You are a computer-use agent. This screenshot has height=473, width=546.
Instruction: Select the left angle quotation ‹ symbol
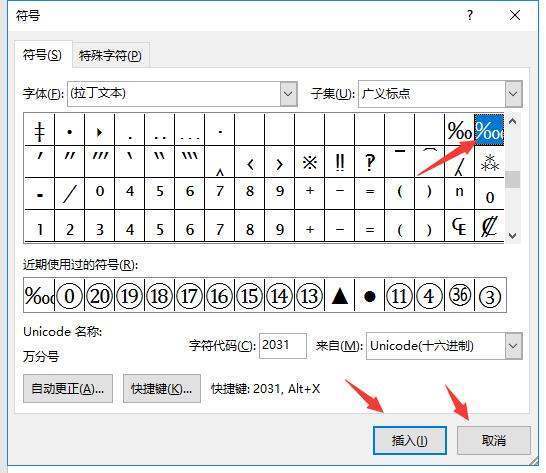click(x=250, y=162)
